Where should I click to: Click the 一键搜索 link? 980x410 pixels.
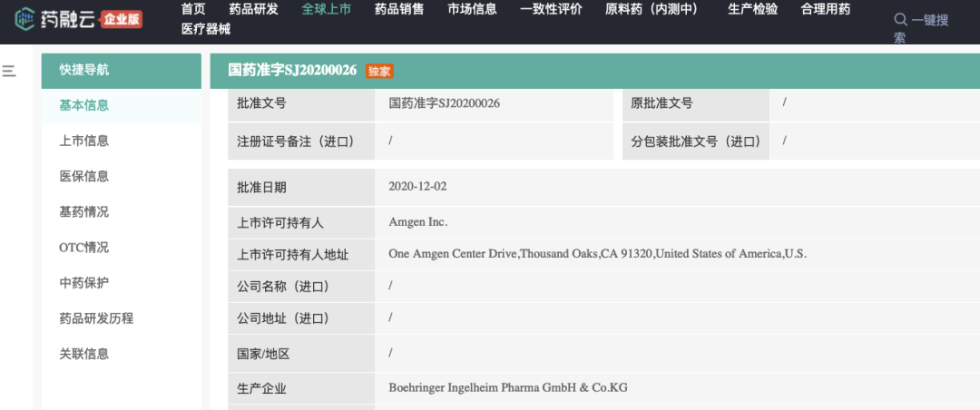point(921,29)
